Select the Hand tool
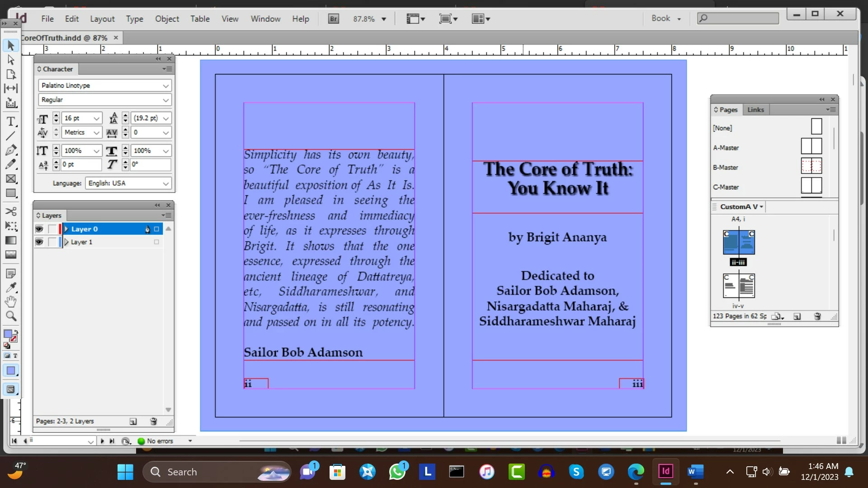The height and width of the screenshot is (488, 868). point(10,301)
